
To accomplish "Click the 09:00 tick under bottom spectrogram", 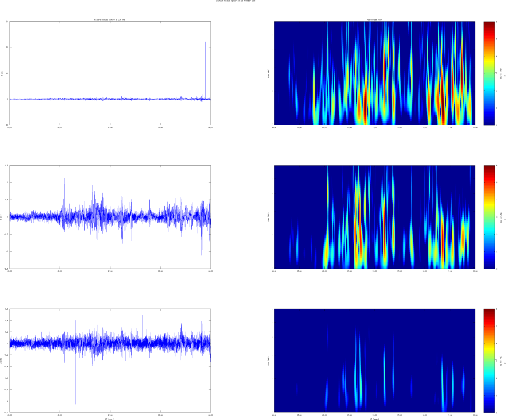I will coord(350,415).
